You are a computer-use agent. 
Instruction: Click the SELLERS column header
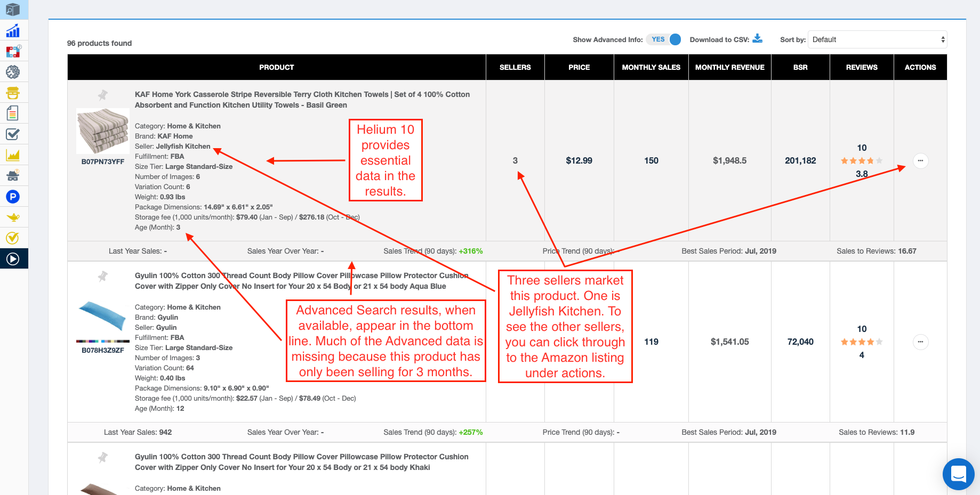tap(515, 67)
